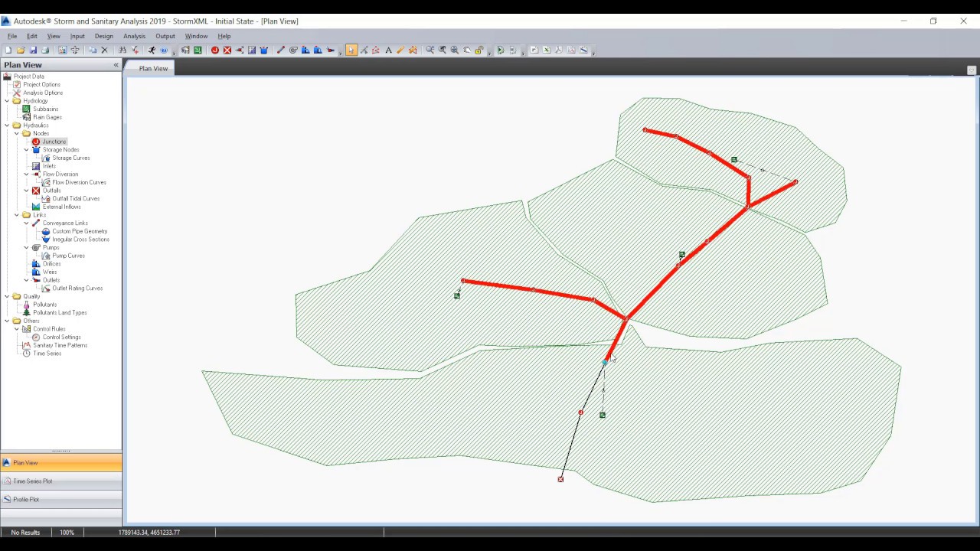Select the Flow Diversion tool in the toolbar
This screenshot has height=551, width=980.
[x=240, y=51]
